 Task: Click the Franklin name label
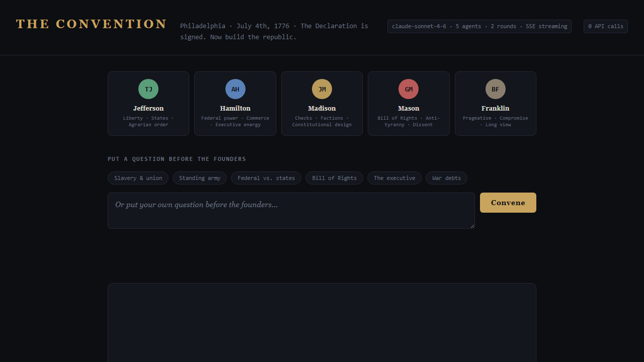click(496, 108)
